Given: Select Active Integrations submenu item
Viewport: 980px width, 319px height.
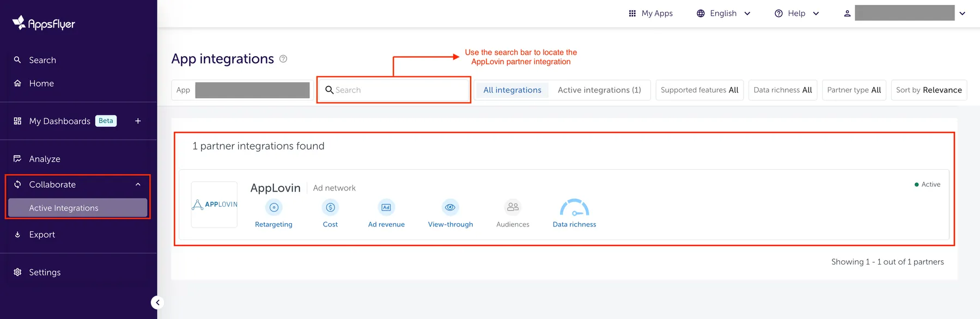Looking at the screenshot, I should [78, 208].
